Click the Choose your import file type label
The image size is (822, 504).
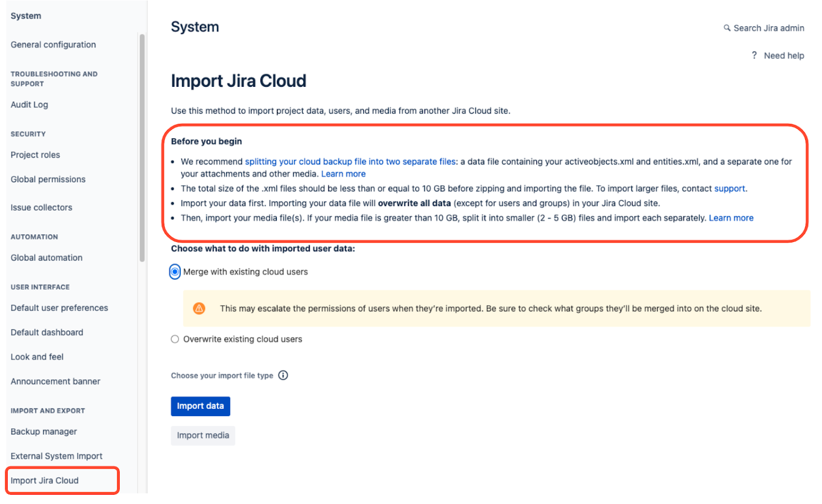tap(222, 376)
